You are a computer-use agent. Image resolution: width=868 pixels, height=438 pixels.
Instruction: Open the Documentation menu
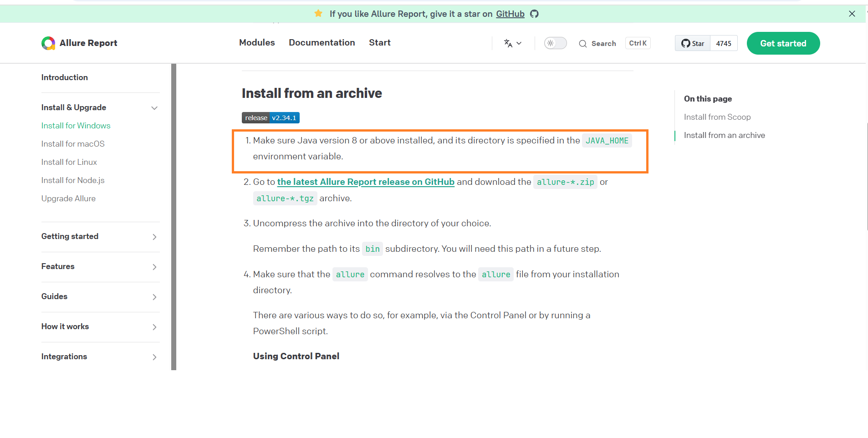point(322,42)
